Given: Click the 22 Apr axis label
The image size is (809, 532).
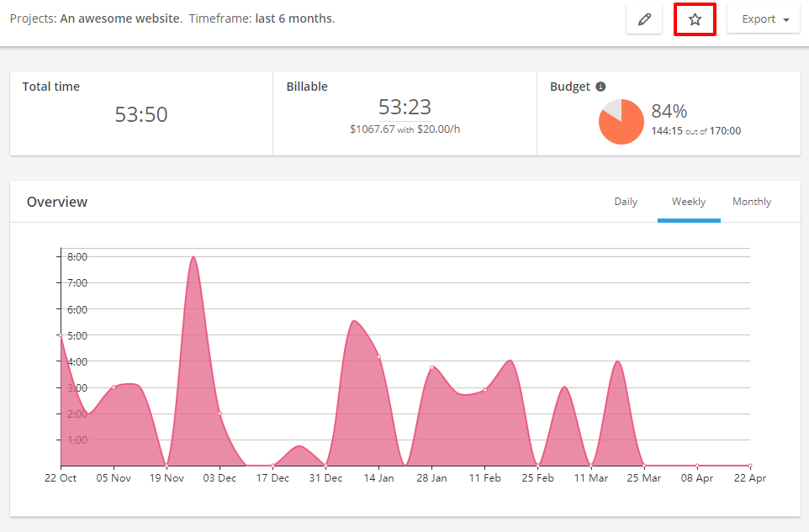Looking at the screenshot, I should pyautogui.click(x=749, y=478).
